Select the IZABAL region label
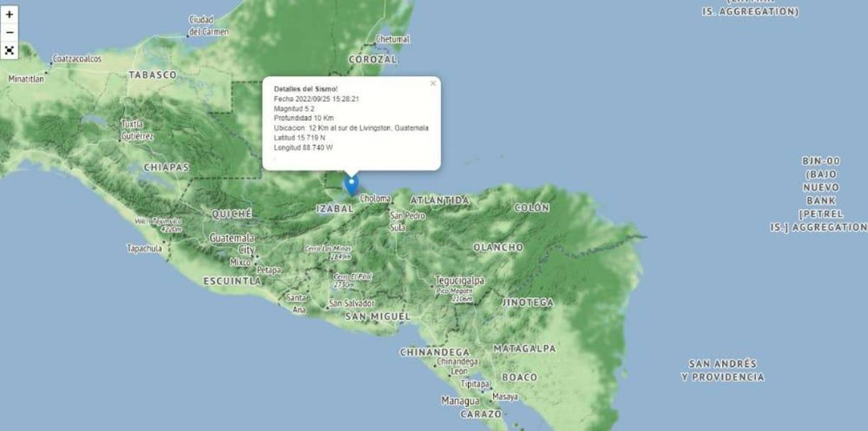The height and width of the screenshot is (431, 868). tap(335, 209)
